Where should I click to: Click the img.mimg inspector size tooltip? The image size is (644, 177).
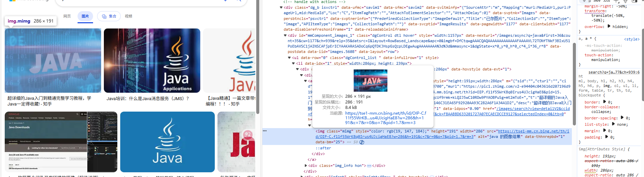31,21
